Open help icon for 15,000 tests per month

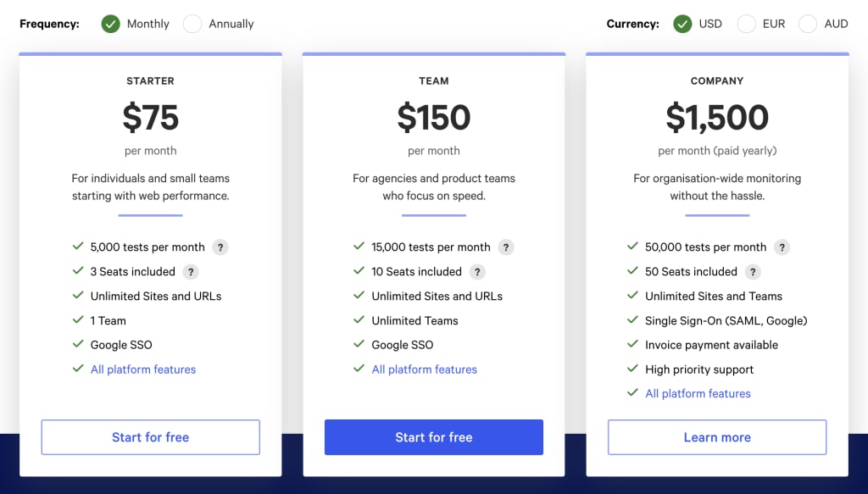(x=505, y=247)
